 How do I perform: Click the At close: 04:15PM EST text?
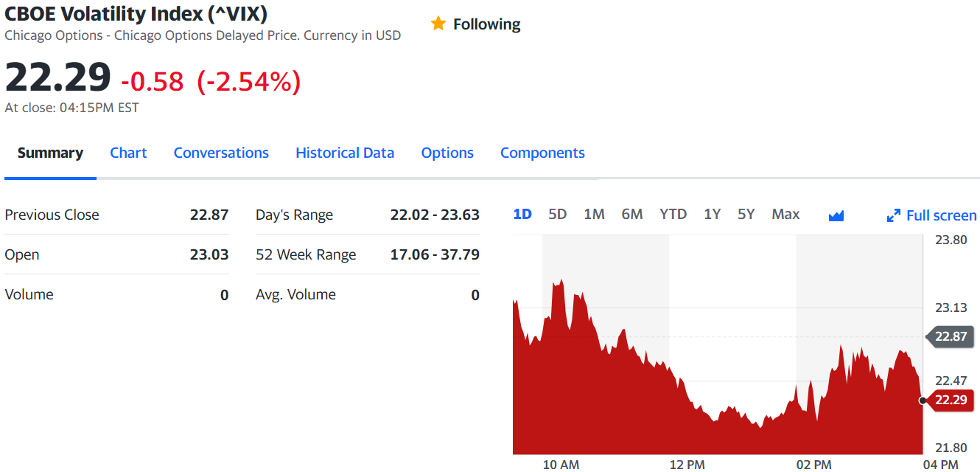click(71, 108)
